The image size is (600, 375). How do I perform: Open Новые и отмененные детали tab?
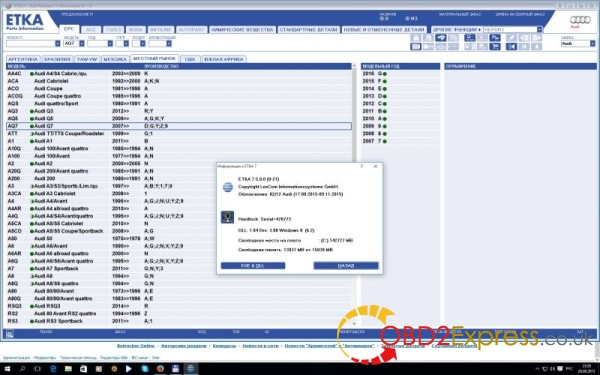click(384, 29)
